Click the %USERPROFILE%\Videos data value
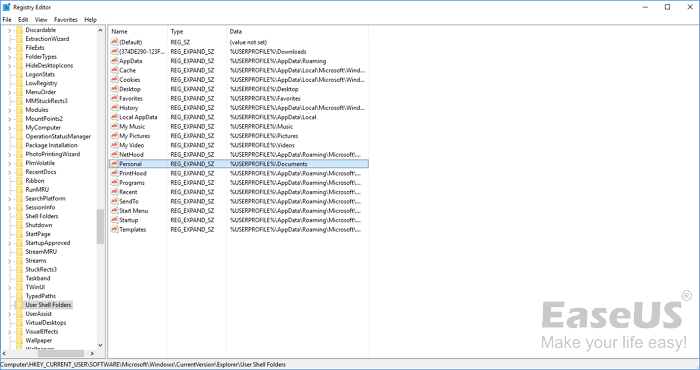The width and height of the screenshot is (700, 370). click(x=262, y=145)
